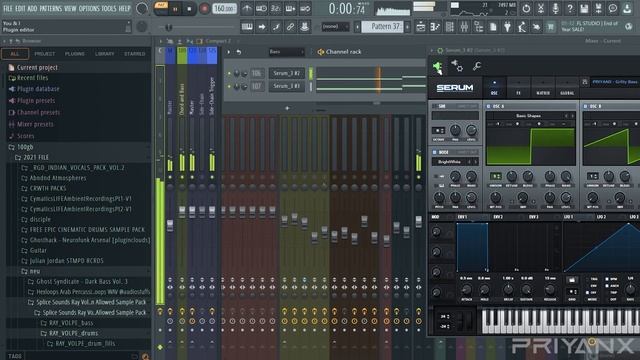Click the metronome icon
Viewport: 640px width, 360px height.
click(247, 8)
